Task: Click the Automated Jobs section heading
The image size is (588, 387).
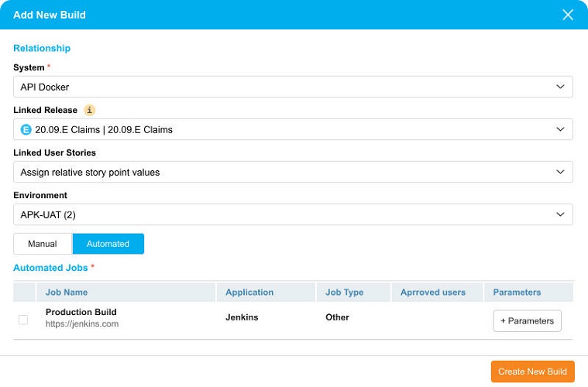Action: click(50, 268)
